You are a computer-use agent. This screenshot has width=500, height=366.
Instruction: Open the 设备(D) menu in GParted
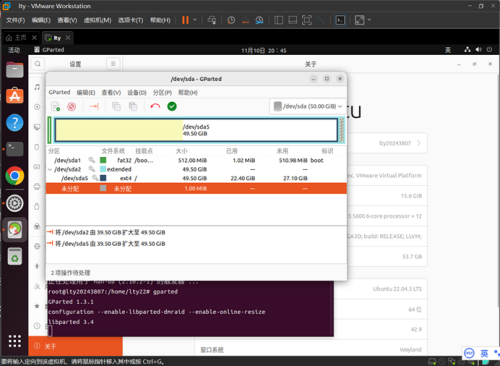coord(137,92)
